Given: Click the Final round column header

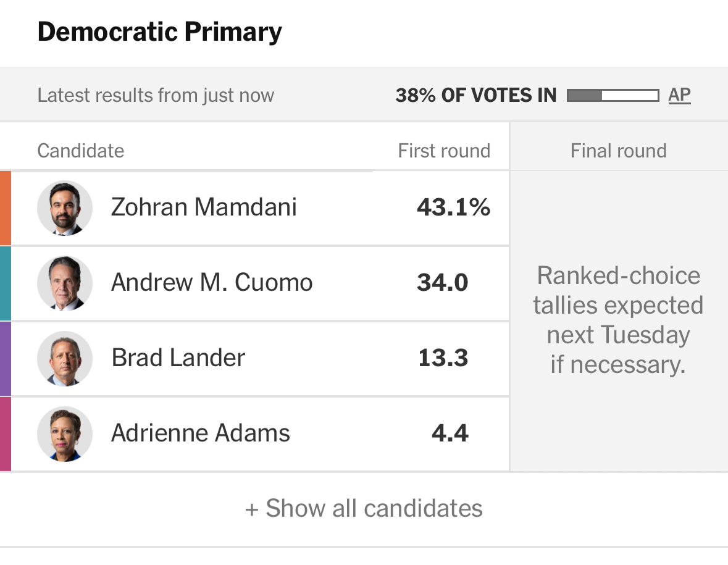Looking at the screenshot, I should (618, 151).
